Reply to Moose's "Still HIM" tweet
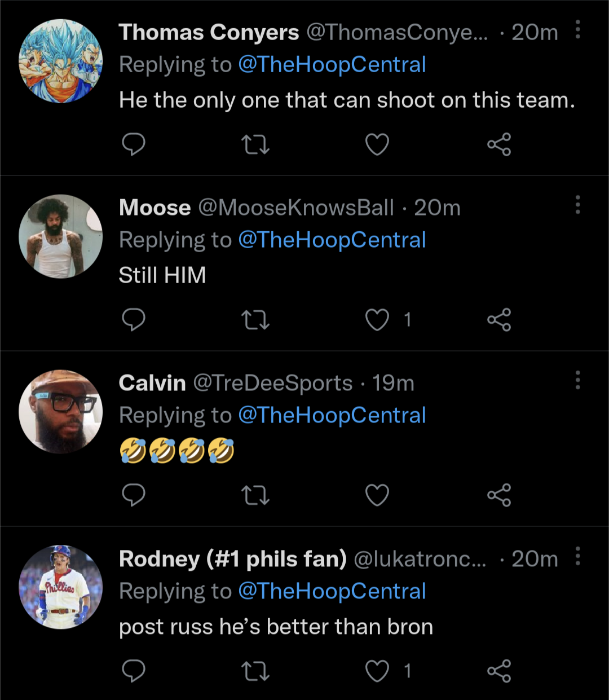Viewport: 609px width, 700px height. 134,320
